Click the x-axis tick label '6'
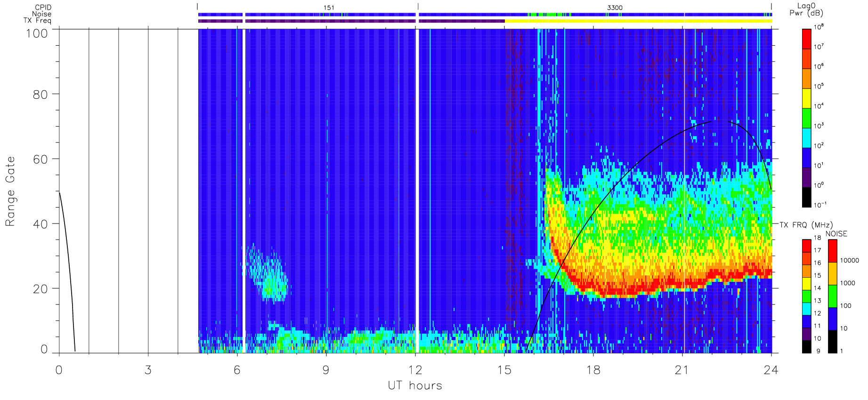Screen dimensions: 868x400 [237, 370]
